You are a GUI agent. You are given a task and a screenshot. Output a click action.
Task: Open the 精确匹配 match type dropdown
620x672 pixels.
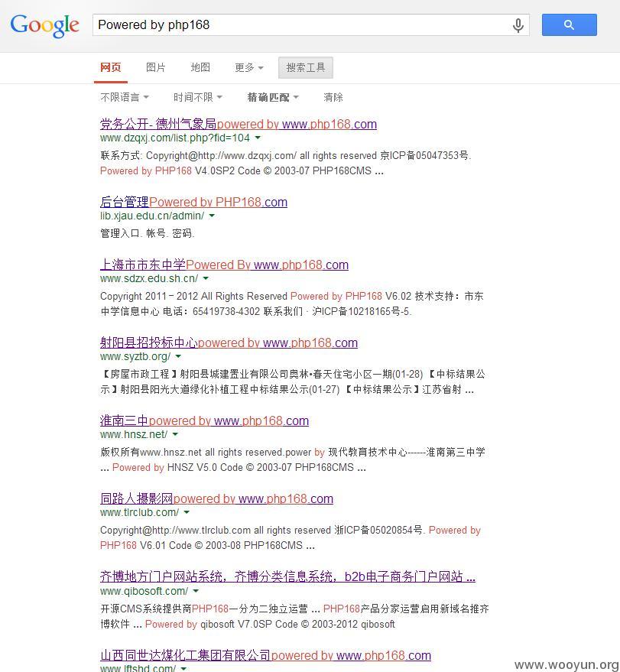[x=273, y=97]
